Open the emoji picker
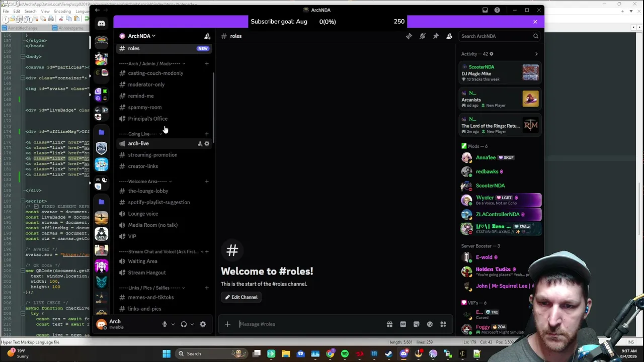Viewport: 644px width, 362px height. click(430, 324)
